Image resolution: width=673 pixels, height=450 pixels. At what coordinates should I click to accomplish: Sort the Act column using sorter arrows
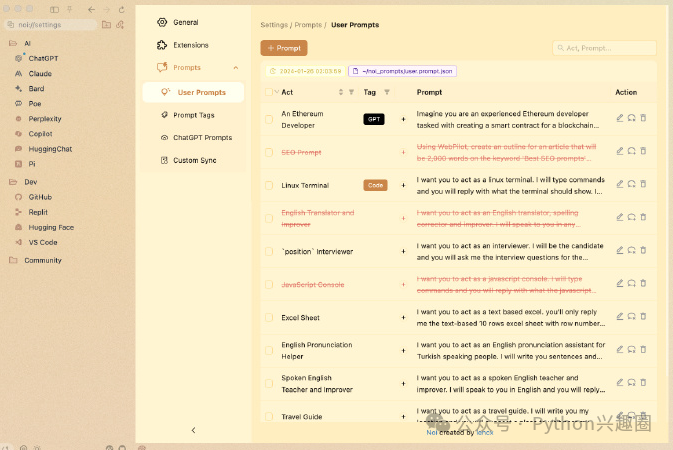(341, 92)
